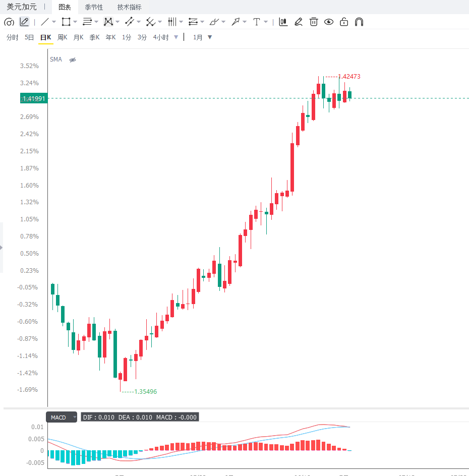Hide the SMA indicator eye toggle

[x=73, y=60]
